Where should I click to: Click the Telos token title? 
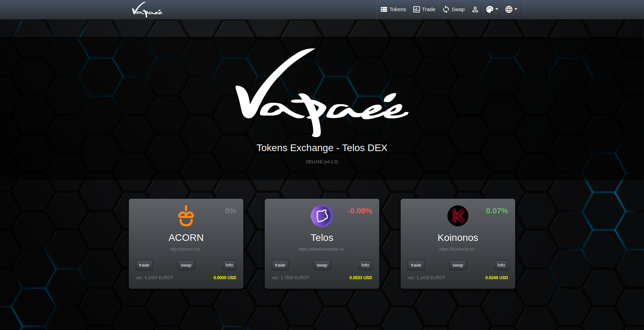pyautogui.click(x=322, y=238)
